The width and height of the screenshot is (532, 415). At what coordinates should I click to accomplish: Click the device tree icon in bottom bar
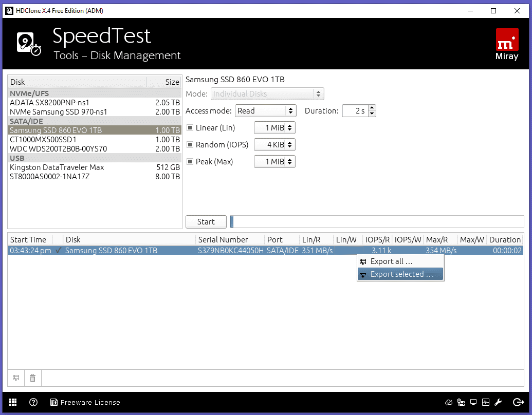[461, 402]
